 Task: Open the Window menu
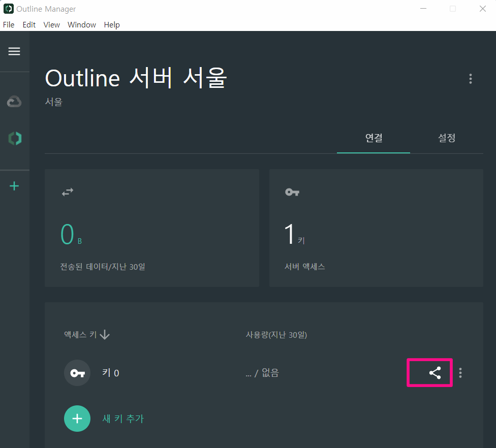82,25
